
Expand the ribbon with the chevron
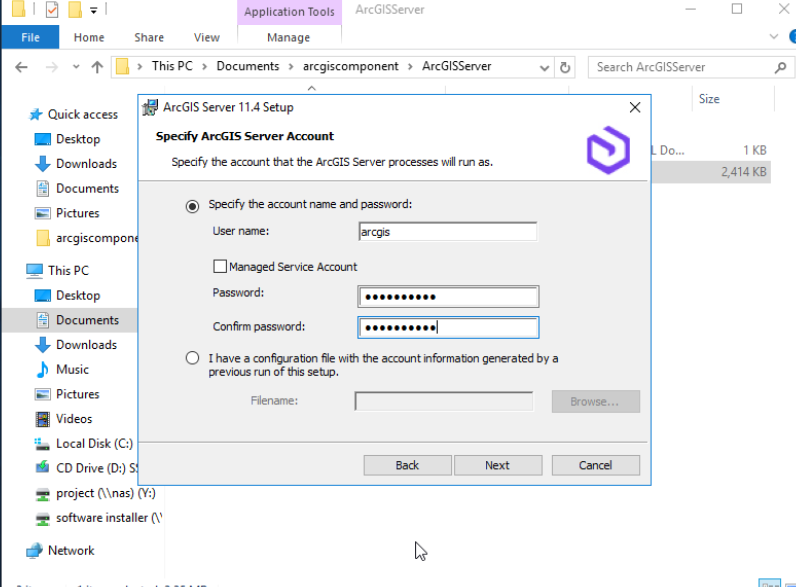pyautogui.click(x=773, y=37)
